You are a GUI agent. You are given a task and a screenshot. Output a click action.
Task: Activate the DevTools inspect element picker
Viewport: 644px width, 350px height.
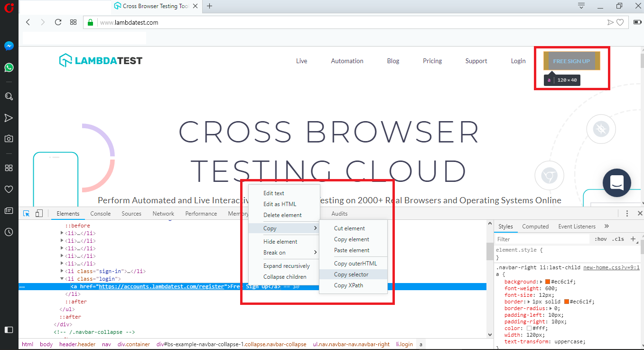coord(27,214)
